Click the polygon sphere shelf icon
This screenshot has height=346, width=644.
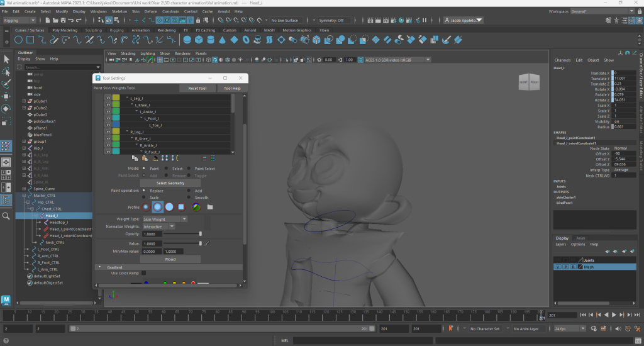coord(187,40)
